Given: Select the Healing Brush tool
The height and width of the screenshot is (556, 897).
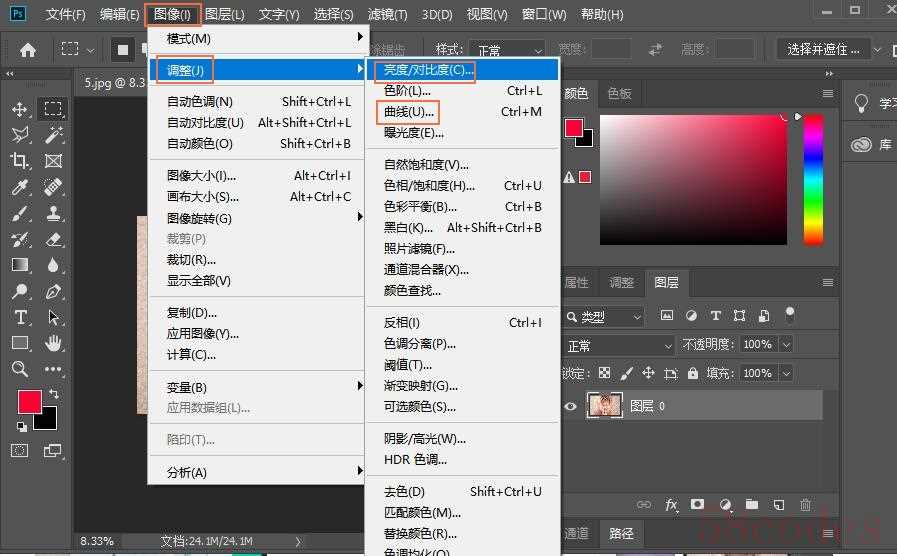Looking at the screenshot, I should click(x=53, y=187).
